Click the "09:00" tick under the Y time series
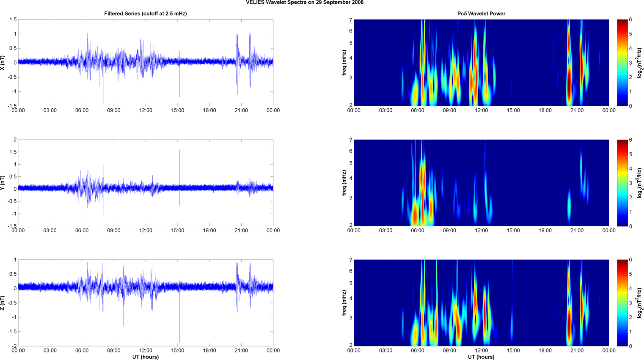This screenshot has width=644, height=360. (x=114, y=231)
